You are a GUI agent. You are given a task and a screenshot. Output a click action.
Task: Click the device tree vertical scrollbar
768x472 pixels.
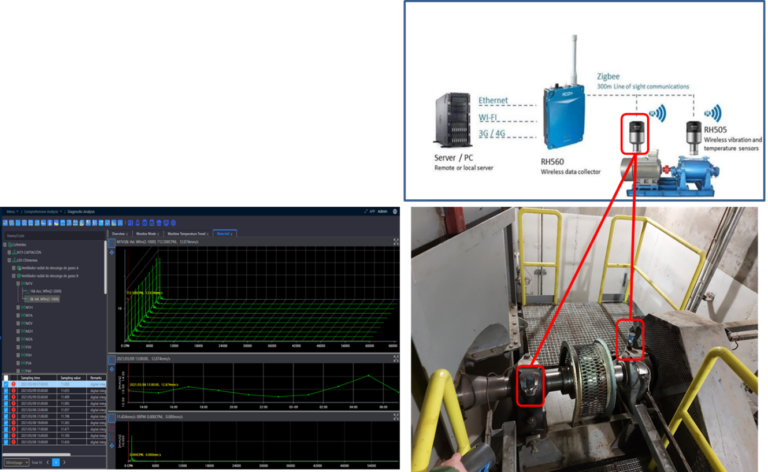coord(105,267)
